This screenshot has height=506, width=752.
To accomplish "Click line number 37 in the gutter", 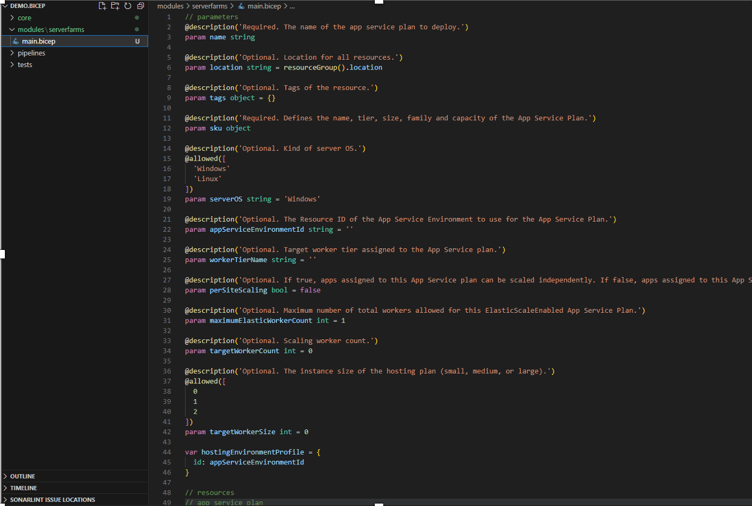I will pos(167,381).
